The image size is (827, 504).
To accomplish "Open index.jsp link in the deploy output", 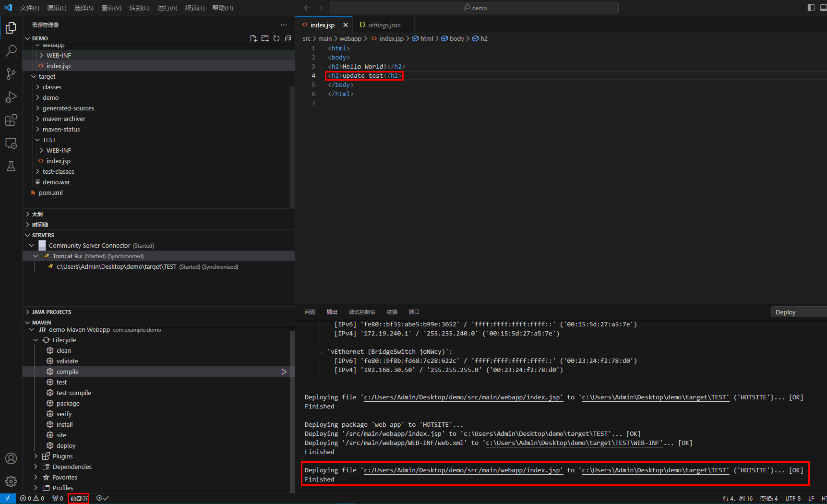I will tap(463, 470).
